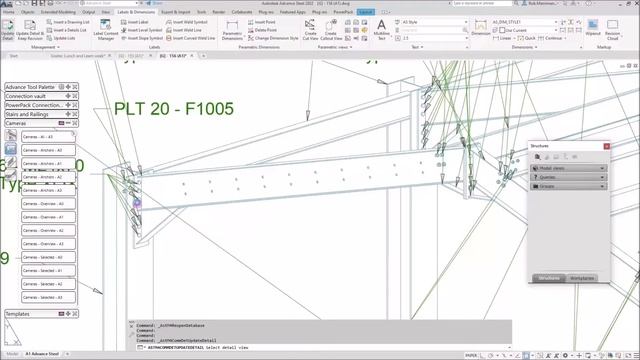
Task: Switch to the Layout ribbon tab
Action: point(366,12)
